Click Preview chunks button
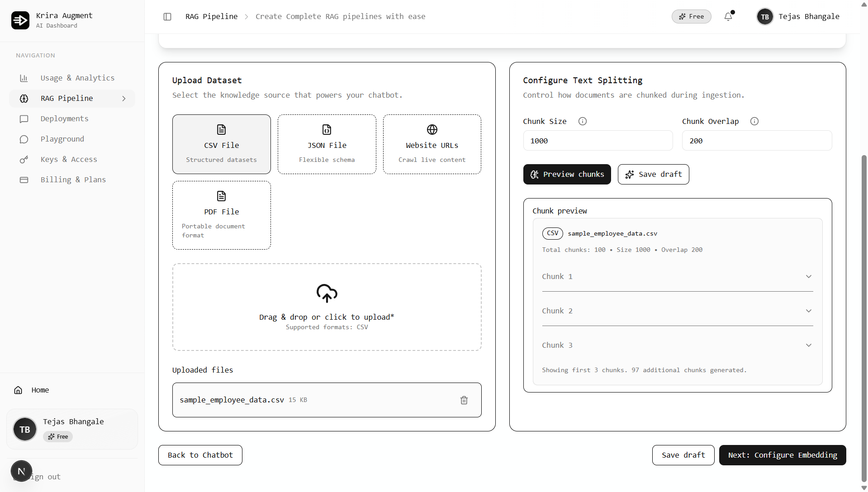 point(567,175)
